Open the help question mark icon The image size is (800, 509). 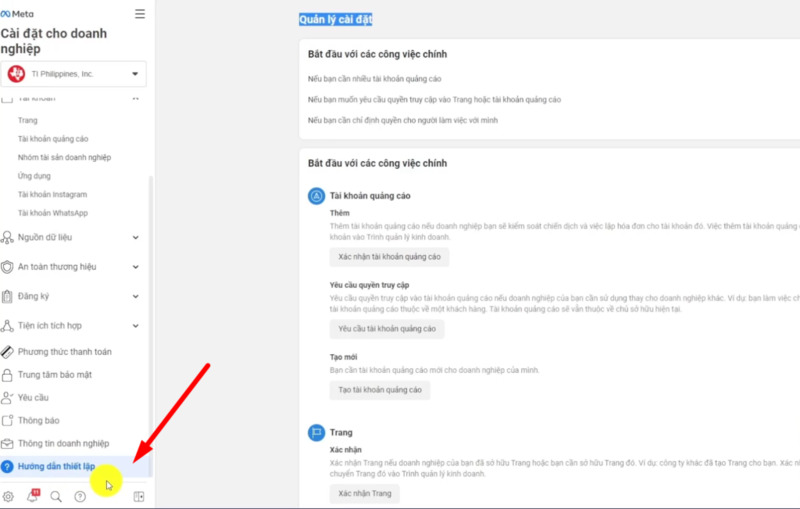[80, 496]
